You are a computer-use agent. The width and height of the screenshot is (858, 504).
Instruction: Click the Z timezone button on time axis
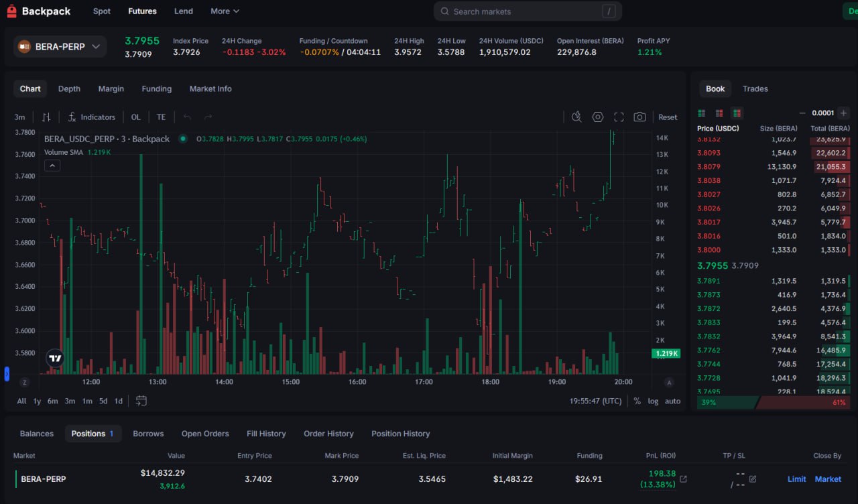[x=25, y=382]
